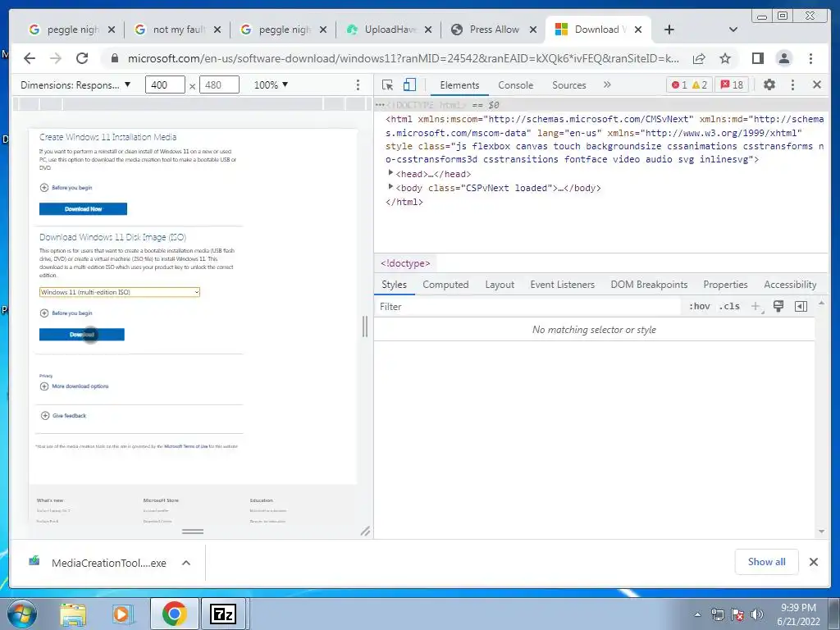
Task: Switch to the Press Allow browser tab
Action: [x=493, y=30]
